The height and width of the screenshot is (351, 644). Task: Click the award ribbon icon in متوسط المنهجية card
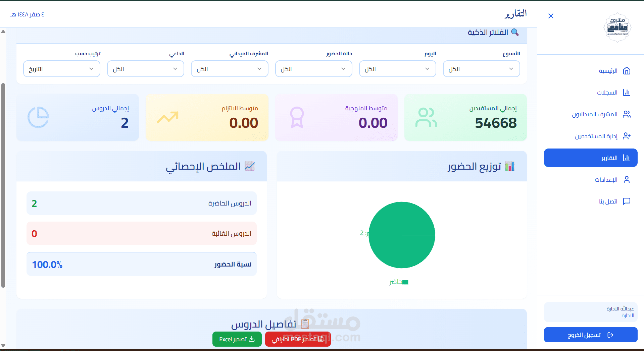pos(297,117)
